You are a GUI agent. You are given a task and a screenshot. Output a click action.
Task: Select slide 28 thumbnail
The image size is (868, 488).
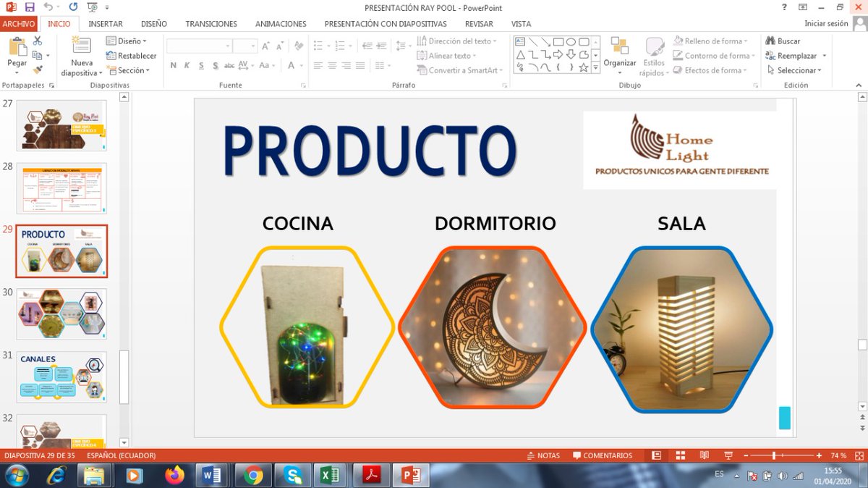point(61,188)
